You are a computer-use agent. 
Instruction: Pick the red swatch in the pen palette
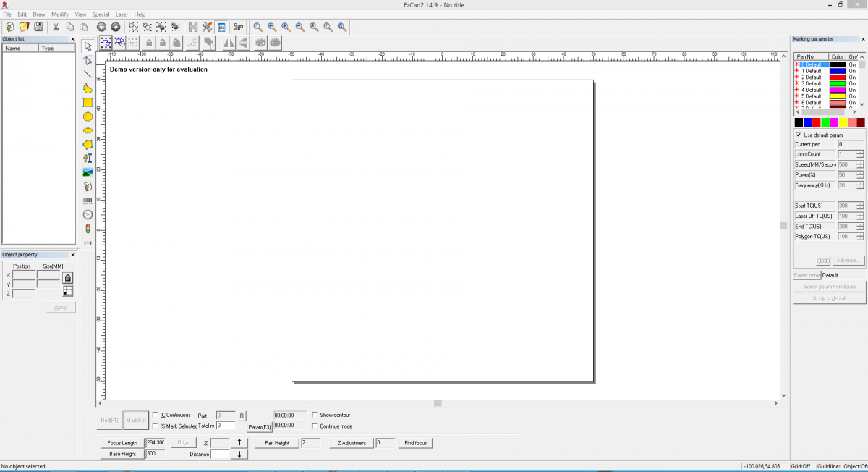pos(817,123)
